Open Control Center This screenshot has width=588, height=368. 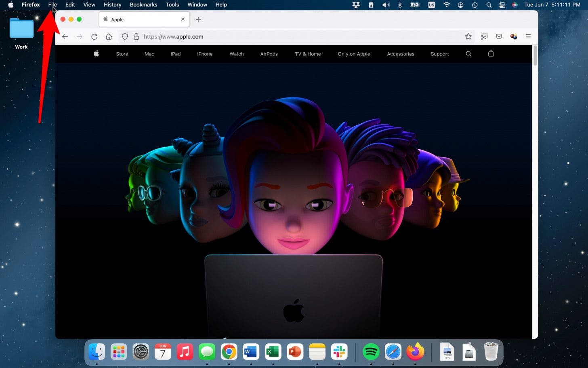502,5
